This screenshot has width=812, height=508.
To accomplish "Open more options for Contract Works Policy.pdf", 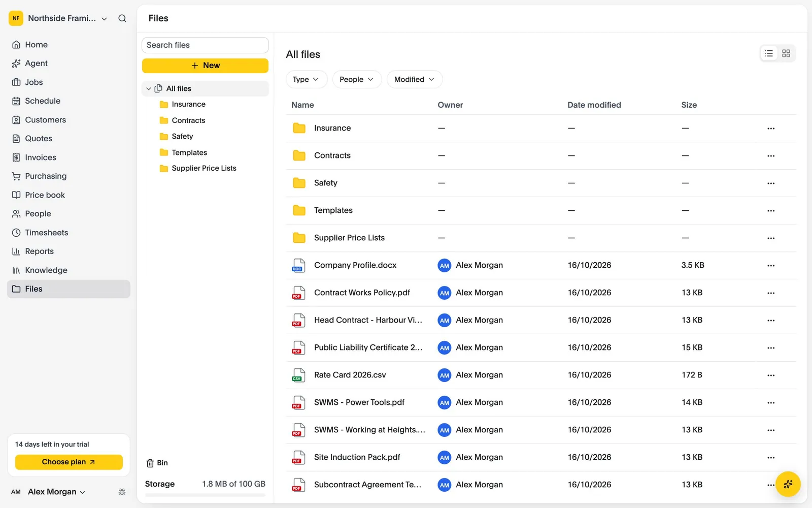I will tap(771, 293).
